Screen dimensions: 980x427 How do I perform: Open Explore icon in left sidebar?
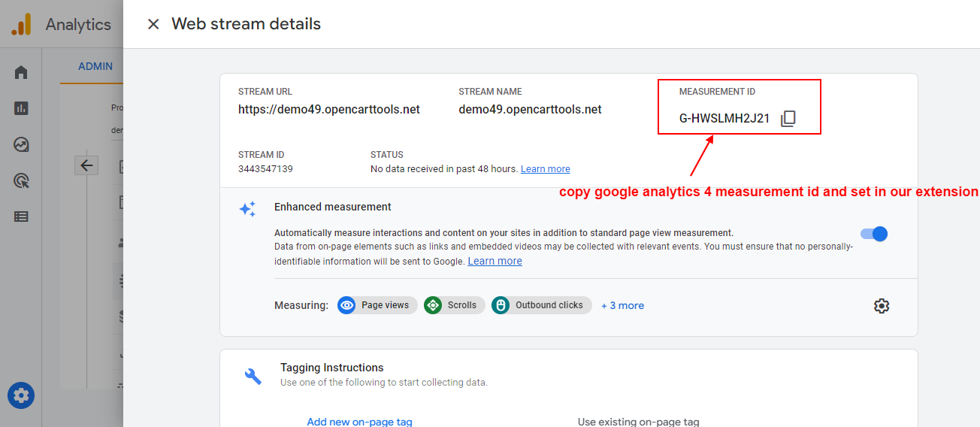click(21, 144)
